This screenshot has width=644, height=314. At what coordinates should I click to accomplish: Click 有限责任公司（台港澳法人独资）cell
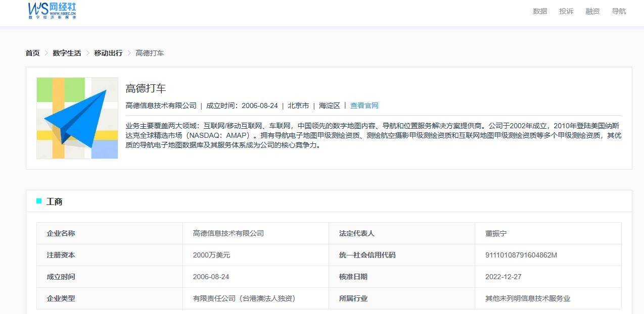click(x=256, y=298)
